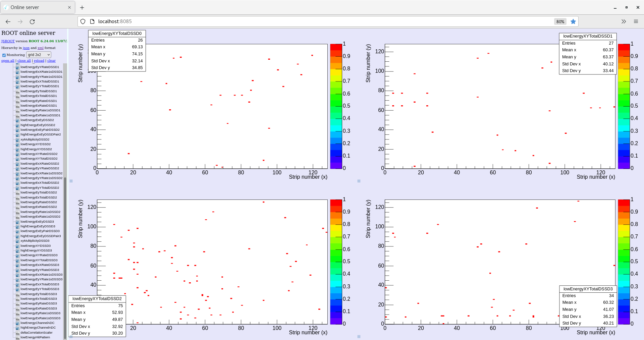This screenshot has width=644, height=340.
Task: Click the 'open all' hierarchy link
Action: [8, 61]
